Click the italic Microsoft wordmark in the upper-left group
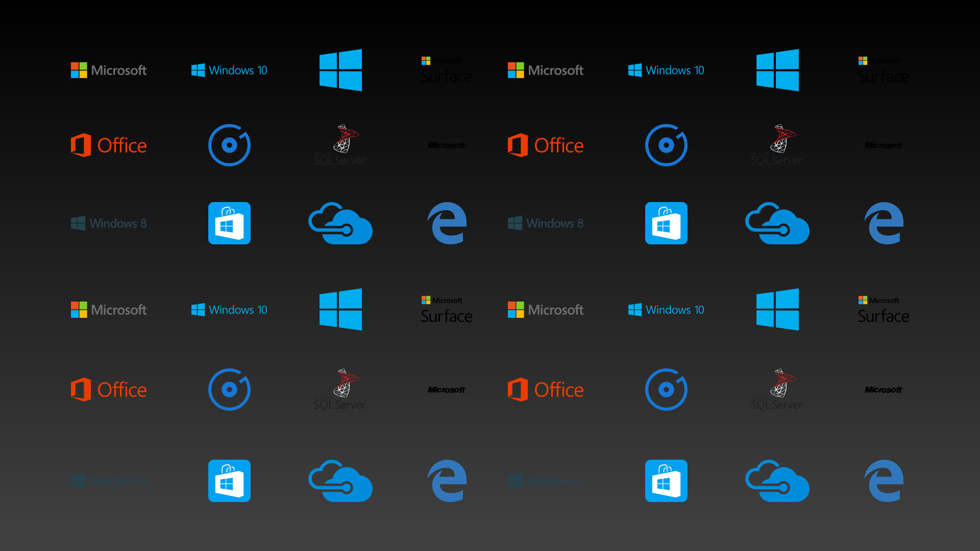The width and height of the screenshot is (980, 551). coord(447,145)
